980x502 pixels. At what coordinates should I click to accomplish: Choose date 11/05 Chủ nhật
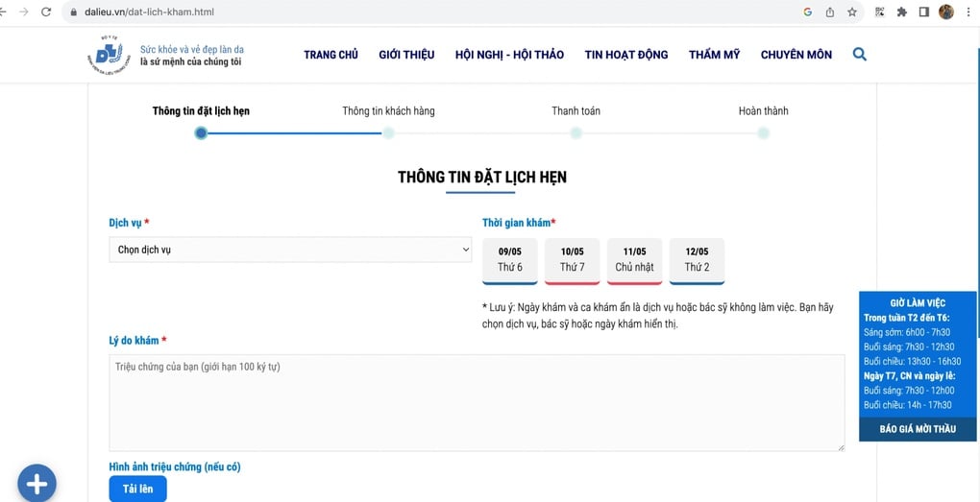634,261
